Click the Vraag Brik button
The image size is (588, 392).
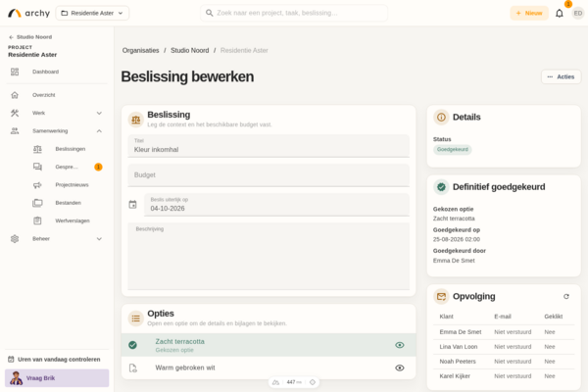[57, 378]
